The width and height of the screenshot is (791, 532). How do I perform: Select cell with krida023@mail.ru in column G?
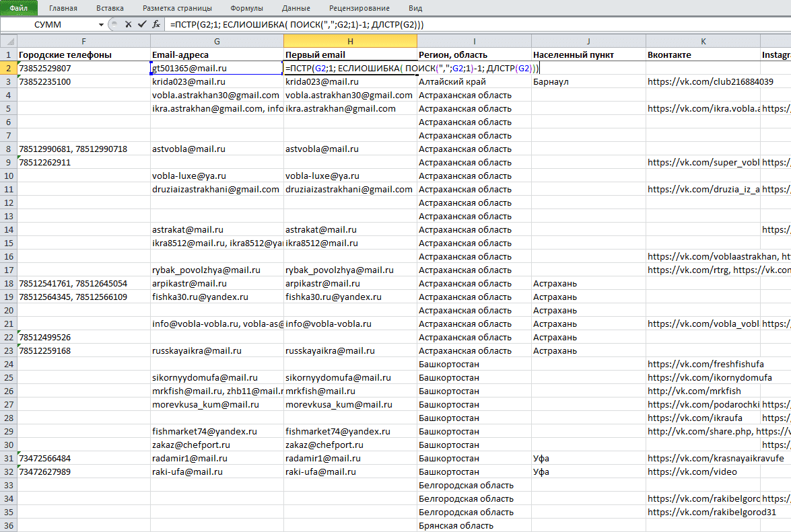pos(217,81)
